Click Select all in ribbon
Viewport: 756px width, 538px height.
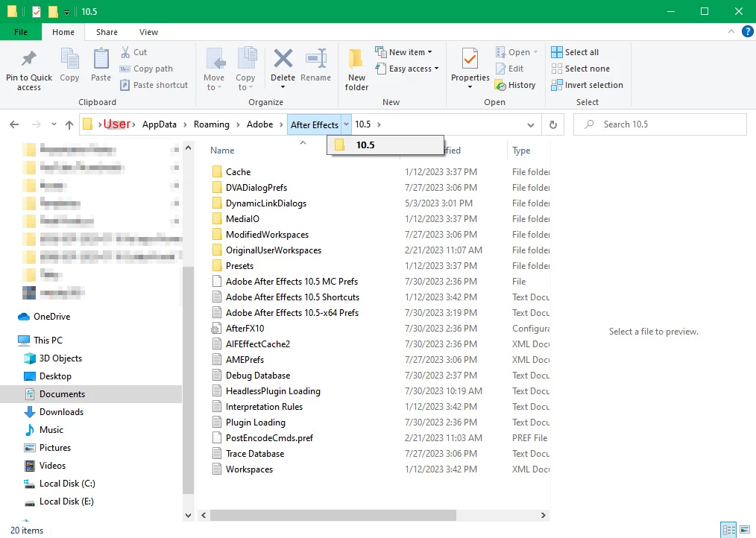click(575, 52)
